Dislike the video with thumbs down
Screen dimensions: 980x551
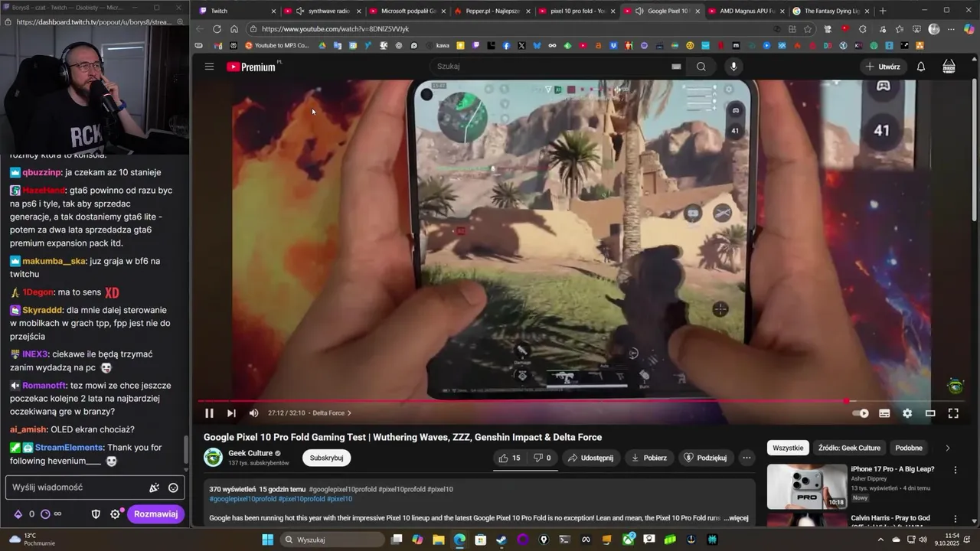click(x=542, y=458)
